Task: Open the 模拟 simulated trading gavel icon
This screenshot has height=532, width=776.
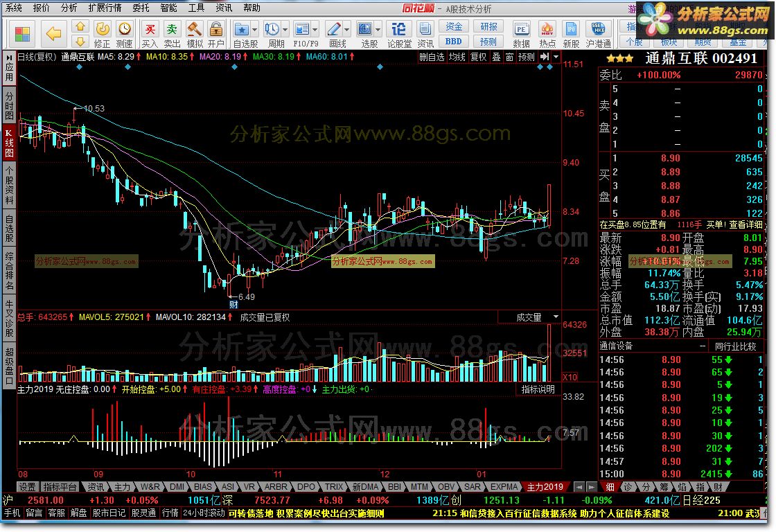Action: coord(194,34)
